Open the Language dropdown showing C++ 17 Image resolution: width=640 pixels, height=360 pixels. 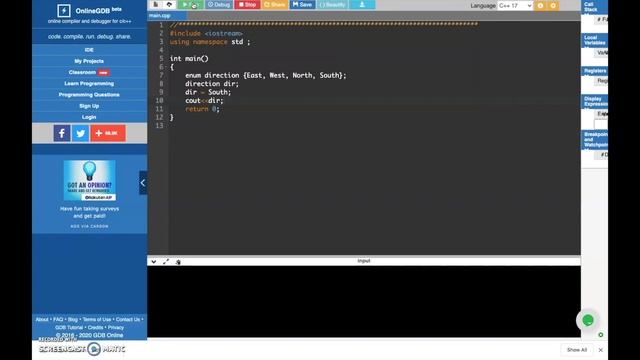pos(515,5)
